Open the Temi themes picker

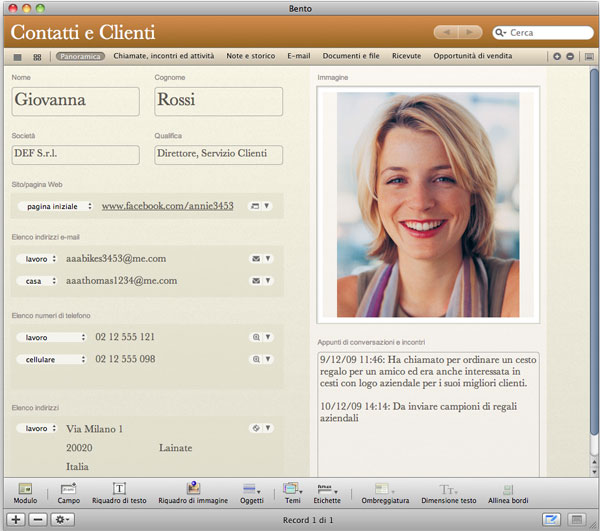[292, 492]
